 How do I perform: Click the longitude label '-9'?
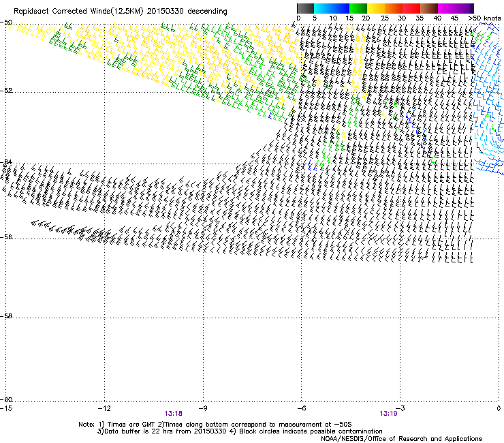click(x=203, y=408)
